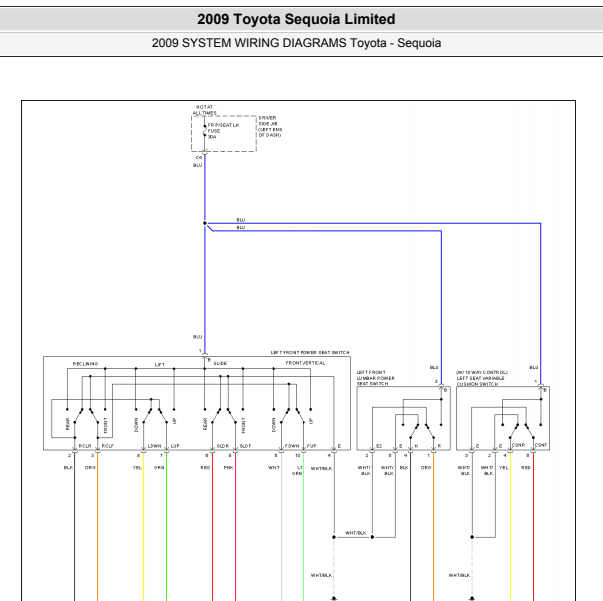Click the 'ORG' wire label below RCLF terminal
This screenshot has width=603, height=601.
90,468
